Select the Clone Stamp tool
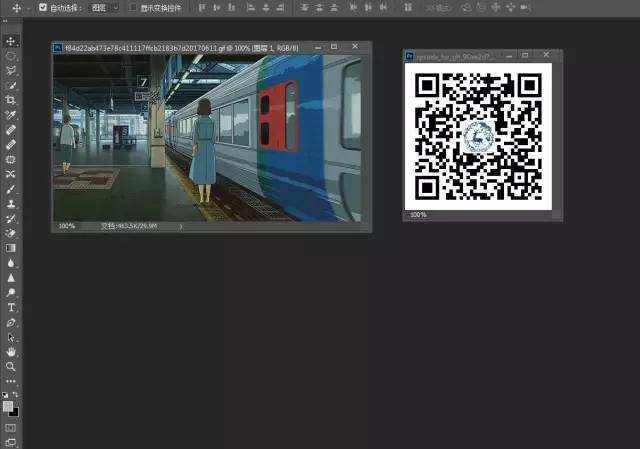This screenshot has height=449, width=640. 12,203
